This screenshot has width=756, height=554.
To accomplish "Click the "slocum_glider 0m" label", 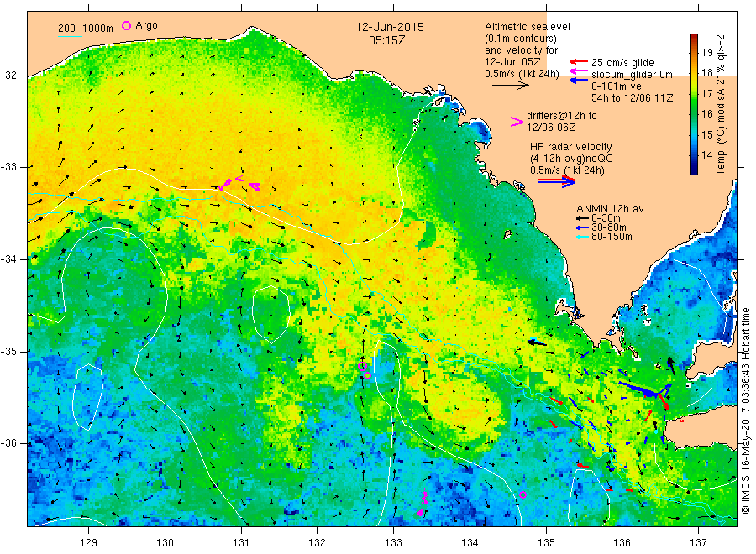I will (x=632, y=74).
